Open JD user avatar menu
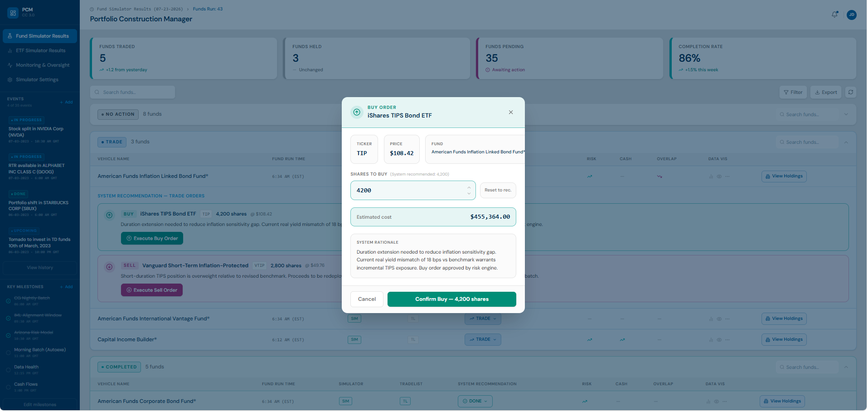Screen dimensions: 868x412 tap(852, 15)
